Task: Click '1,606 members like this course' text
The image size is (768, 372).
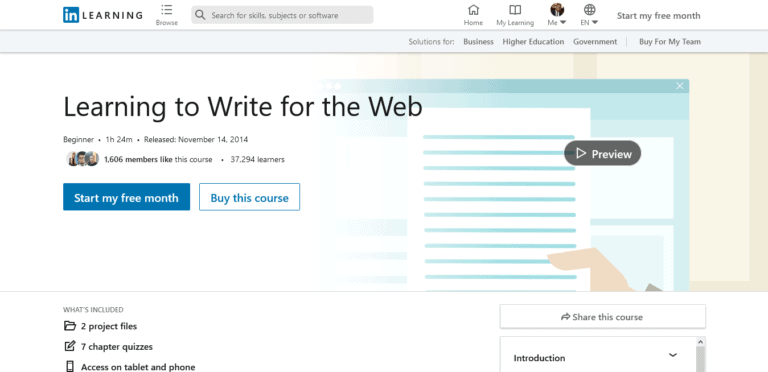Action: tap(158, 159)
